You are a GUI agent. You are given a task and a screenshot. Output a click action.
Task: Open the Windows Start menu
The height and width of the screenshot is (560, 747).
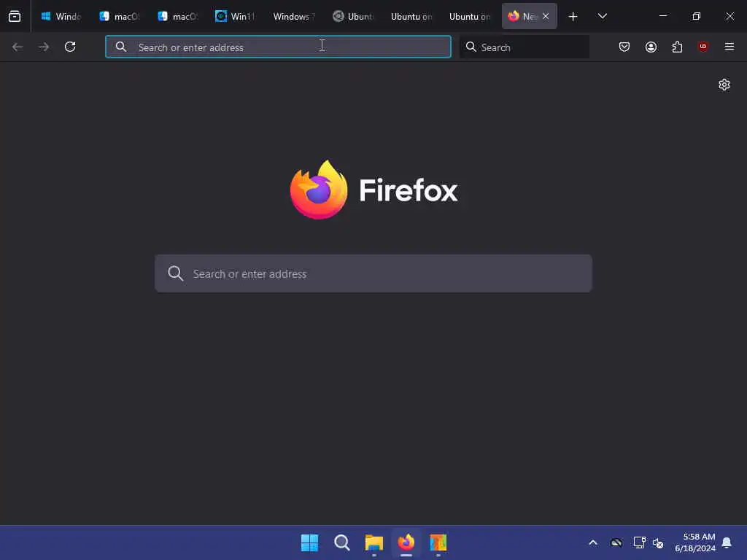(309, 542)
